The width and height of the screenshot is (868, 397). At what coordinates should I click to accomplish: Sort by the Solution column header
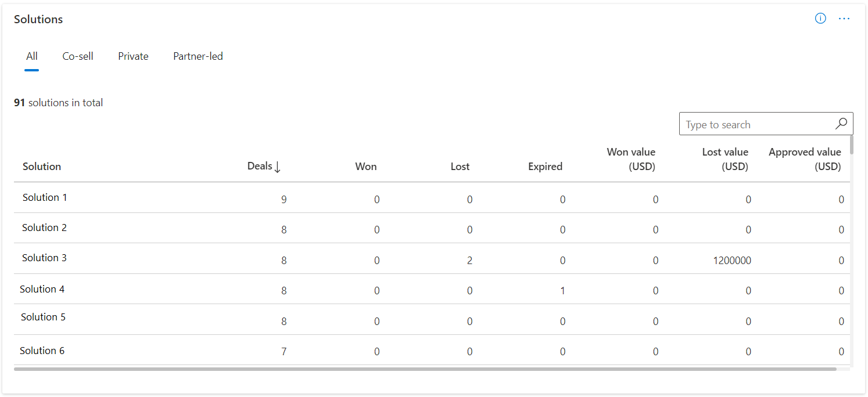42,167
